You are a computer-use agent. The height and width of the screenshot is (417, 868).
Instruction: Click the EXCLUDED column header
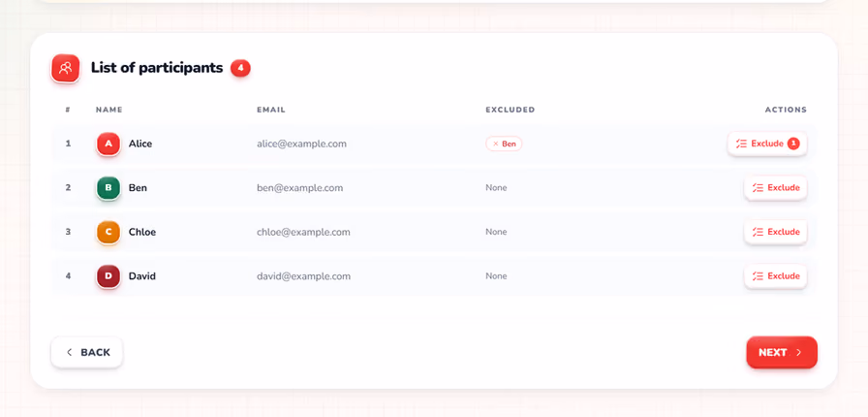click(x=510, y=110)
